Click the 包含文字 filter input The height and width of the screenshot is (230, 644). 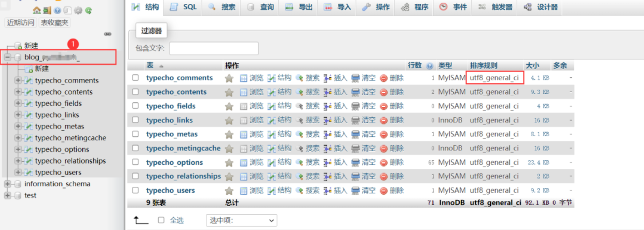[x=214, y=48]
